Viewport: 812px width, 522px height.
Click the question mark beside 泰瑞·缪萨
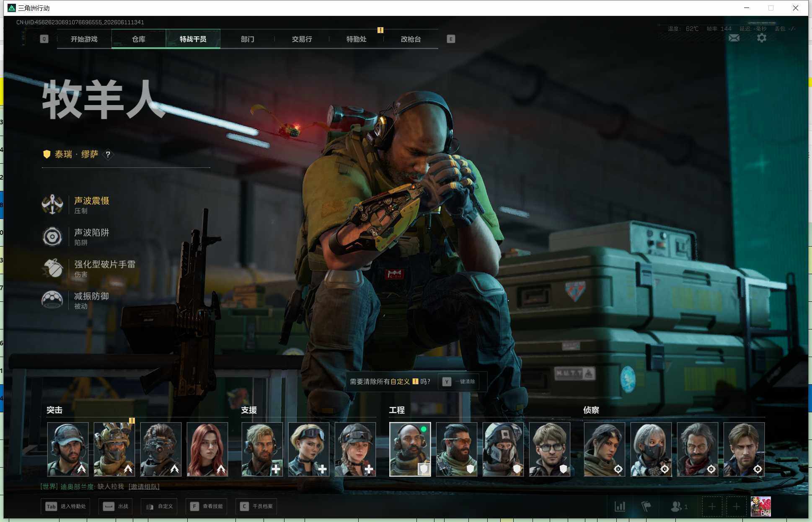(108, 154)
